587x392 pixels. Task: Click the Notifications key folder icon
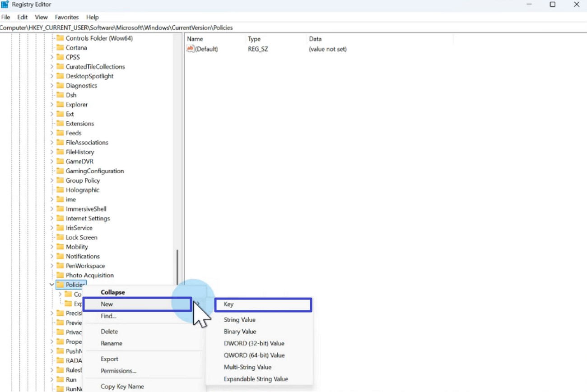click(60, 256)
